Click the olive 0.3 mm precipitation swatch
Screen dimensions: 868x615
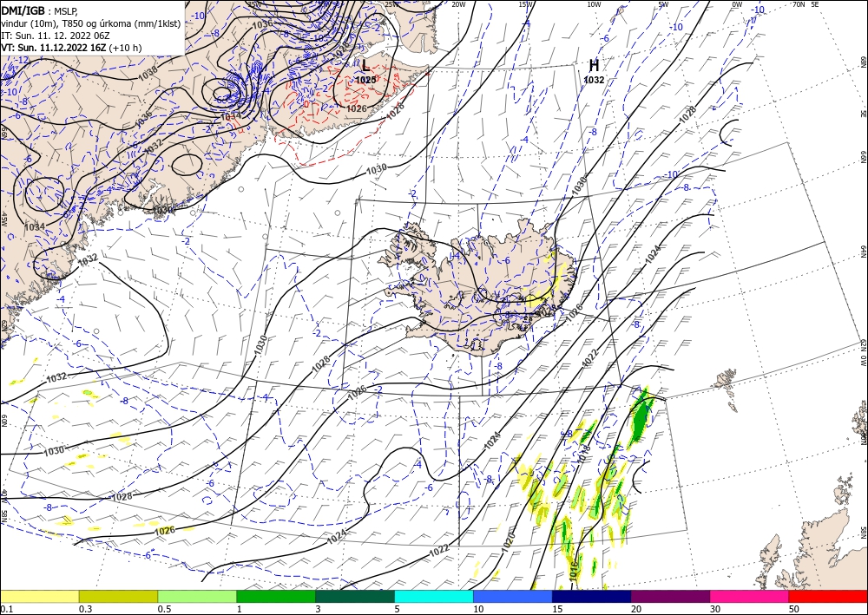pos(118,596)
